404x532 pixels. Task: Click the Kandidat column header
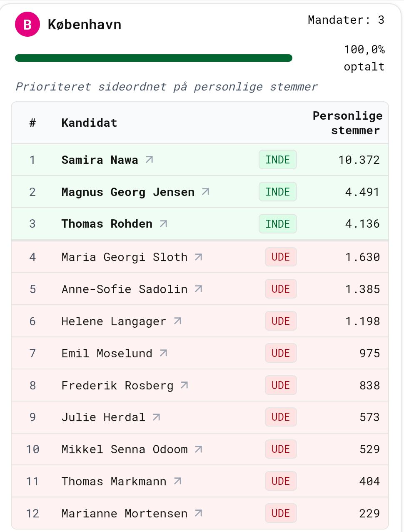pyautogui.click(x=89, y=123)
